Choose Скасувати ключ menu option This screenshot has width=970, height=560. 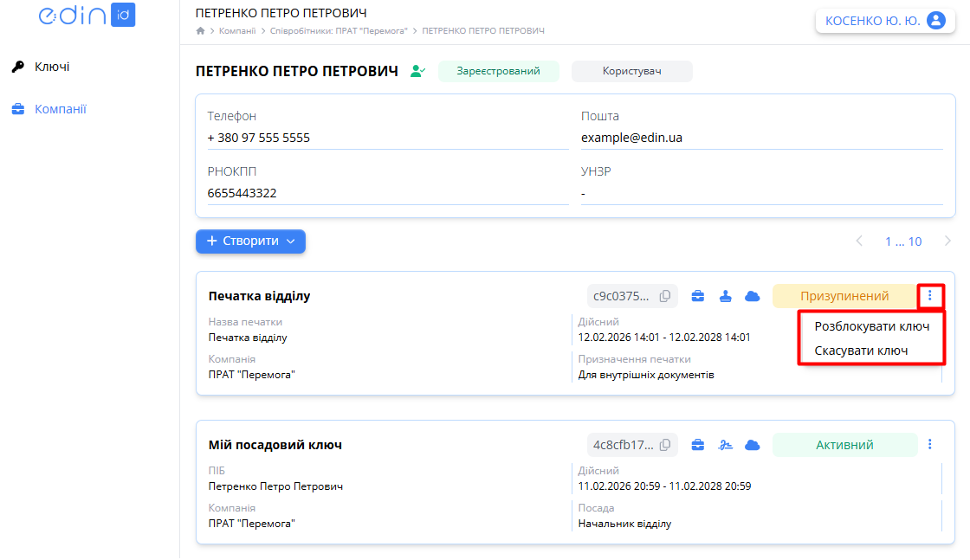pos(861,351)
